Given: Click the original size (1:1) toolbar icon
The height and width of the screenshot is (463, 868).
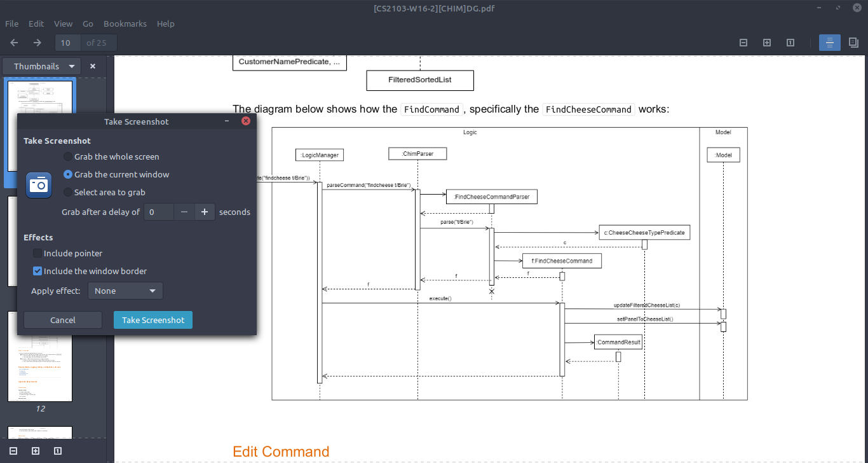Looking at the screenshot, I should [x=790, y=42].
